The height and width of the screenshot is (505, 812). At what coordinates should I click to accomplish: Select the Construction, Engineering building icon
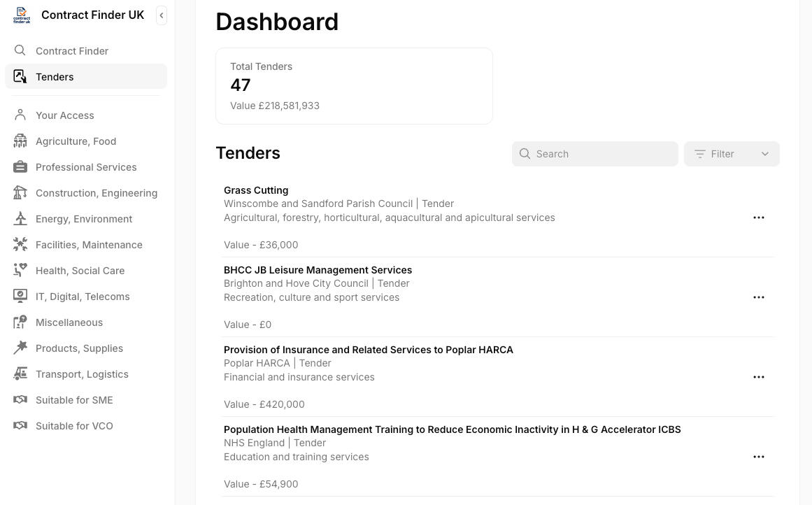coord(20,192)
